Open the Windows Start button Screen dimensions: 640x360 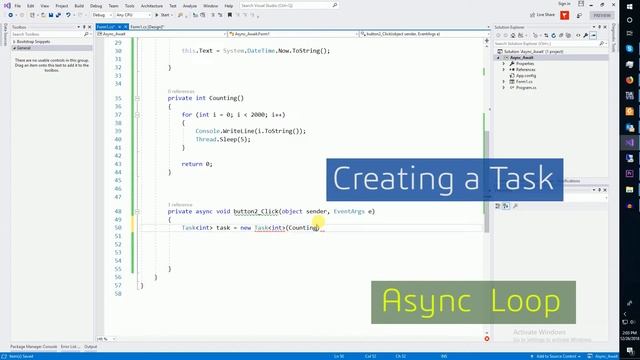coord(629,7)
